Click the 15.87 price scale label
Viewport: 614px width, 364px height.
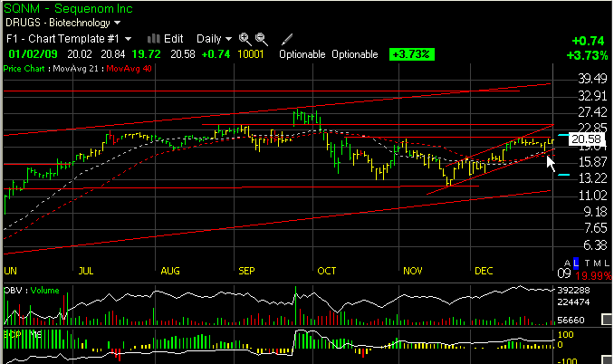pos(592,162)
